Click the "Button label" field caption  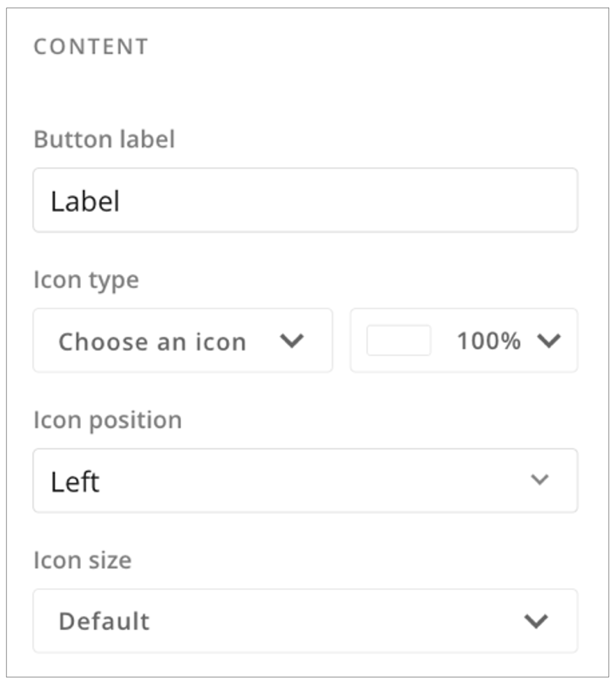point(104,140)
